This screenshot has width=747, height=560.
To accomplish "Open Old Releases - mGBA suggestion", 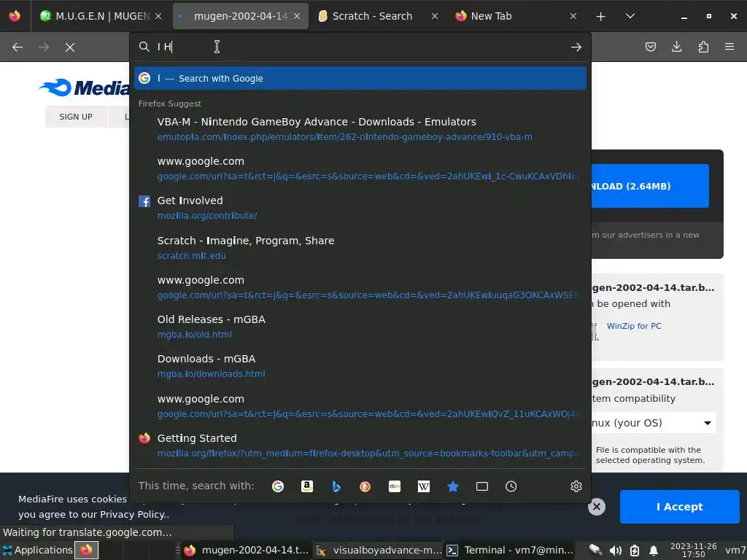I will 360,327.
